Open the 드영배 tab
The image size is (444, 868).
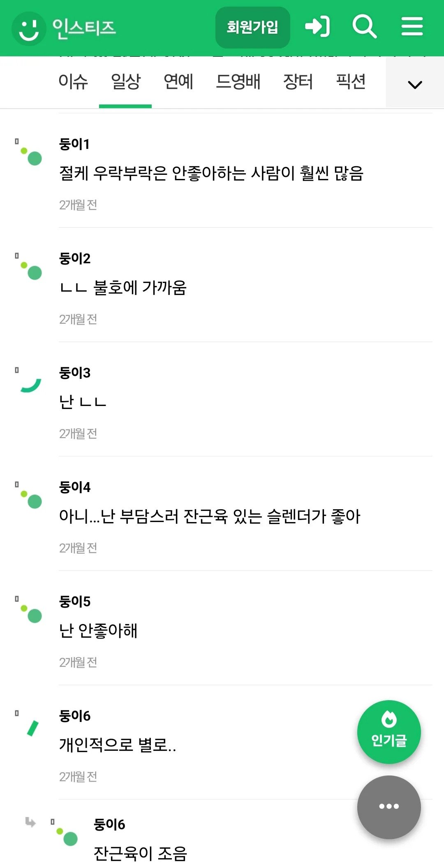[238, 81]
